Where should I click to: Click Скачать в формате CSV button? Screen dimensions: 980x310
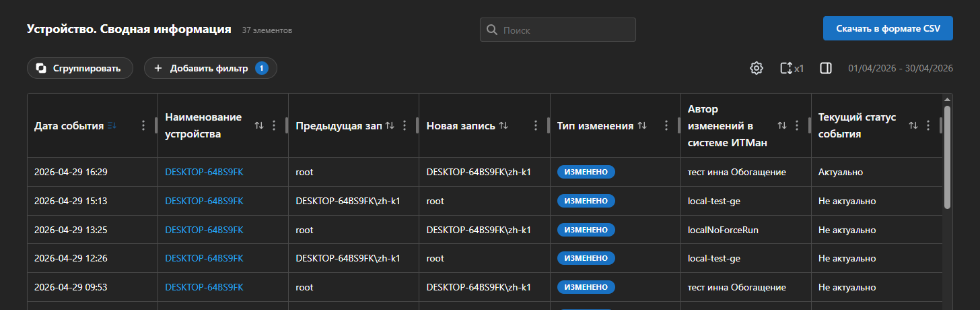[888, 29]
